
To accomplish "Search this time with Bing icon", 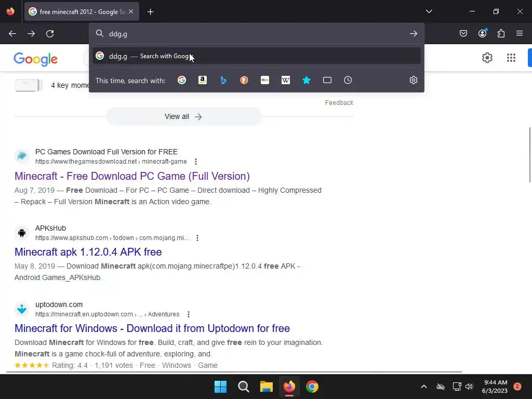I will click(x=223, y=80).
